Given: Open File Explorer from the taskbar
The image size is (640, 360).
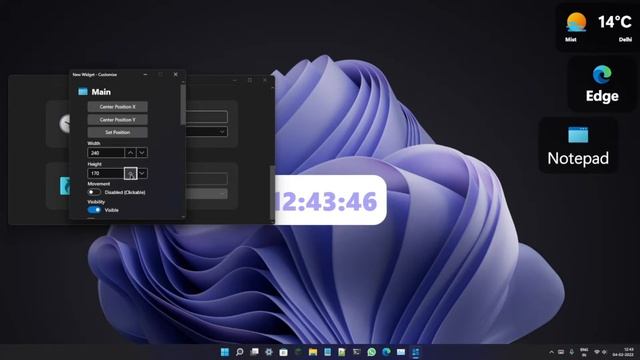Looking at the screenshot, I should coord(313,352).
